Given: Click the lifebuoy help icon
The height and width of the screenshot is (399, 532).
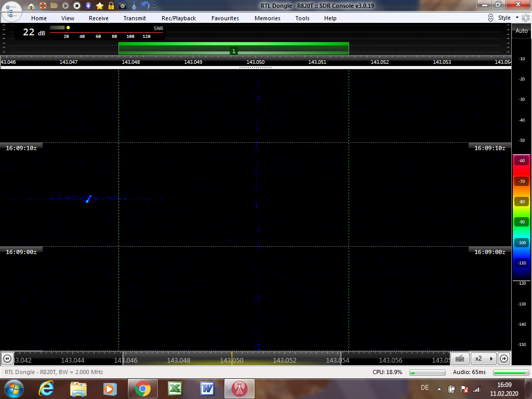Looking at the screenshot, I should (43, 5).
